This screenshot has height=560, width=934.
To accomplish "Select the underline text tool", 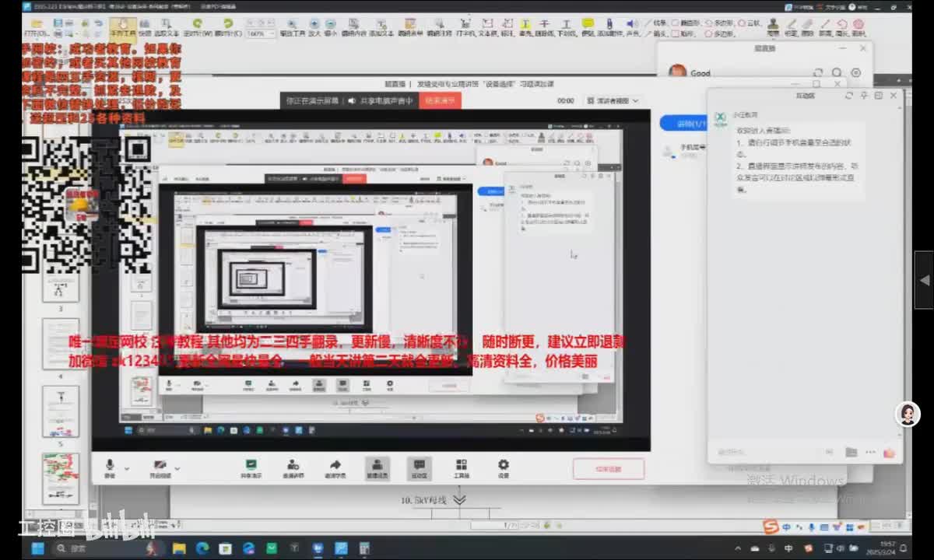I will (x=567, y=28).
